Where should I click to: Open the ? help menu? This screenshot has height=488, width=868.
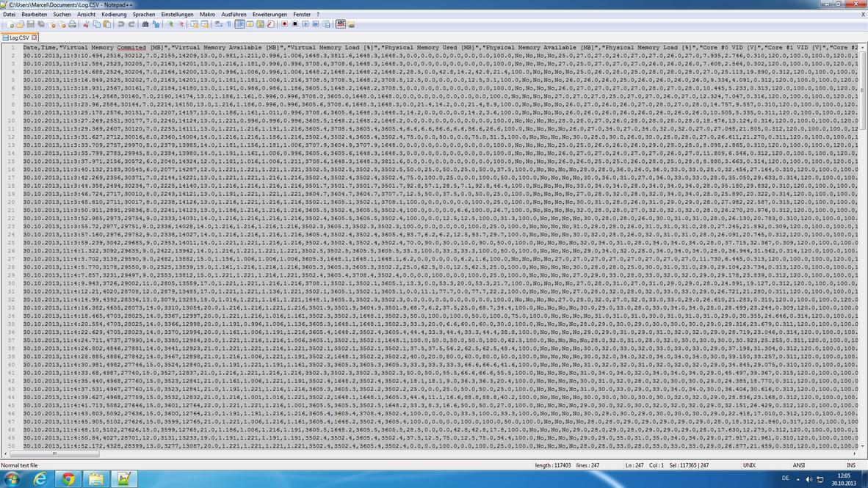318,15
